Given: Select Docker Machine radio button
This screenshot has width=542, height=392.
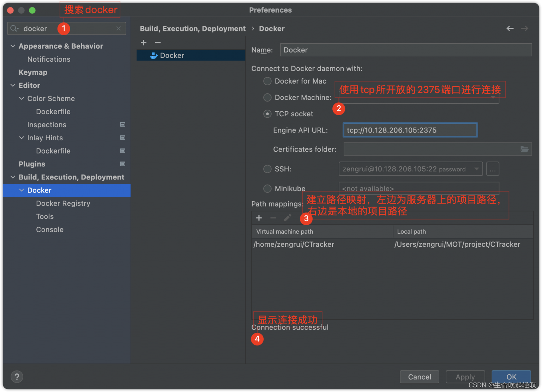Looking at the screenshot, I should (x=267, y=97).
